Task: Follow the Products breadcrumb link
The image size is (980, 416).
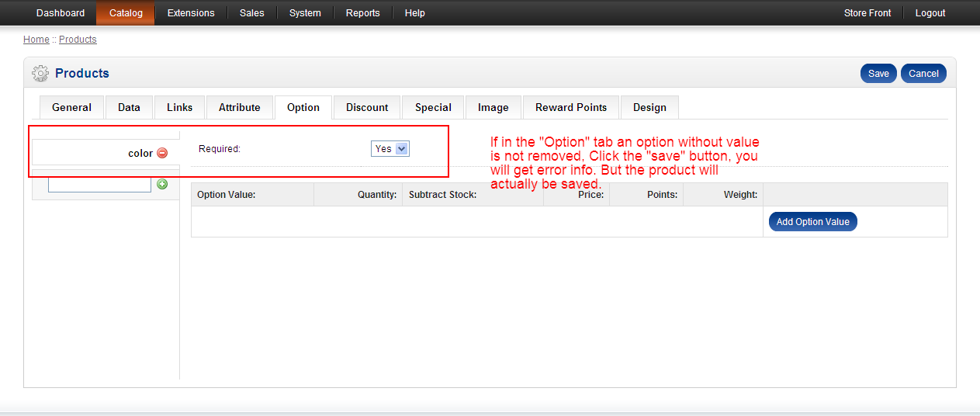Action: pos(78,40)
